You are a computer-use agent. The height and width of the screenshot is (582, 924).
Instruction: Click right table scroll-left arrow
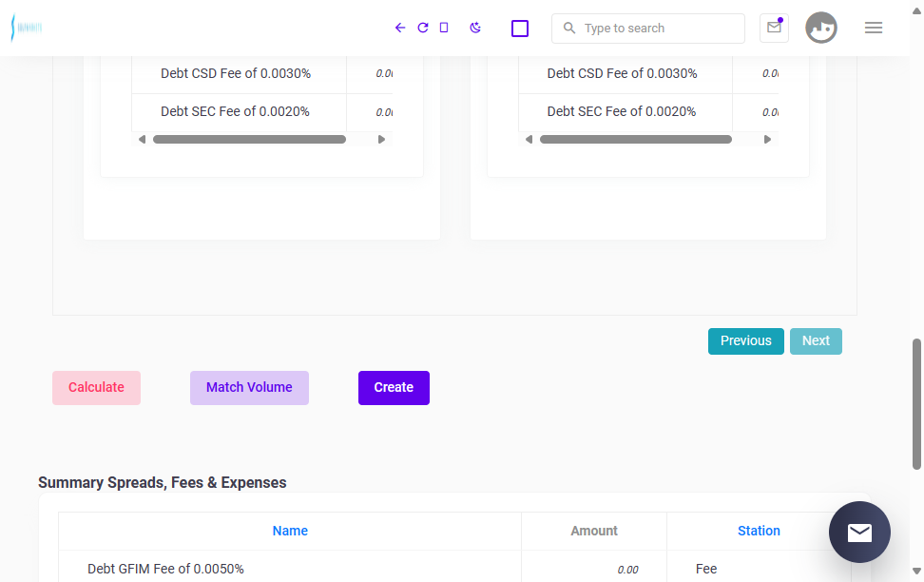(529, 140)
